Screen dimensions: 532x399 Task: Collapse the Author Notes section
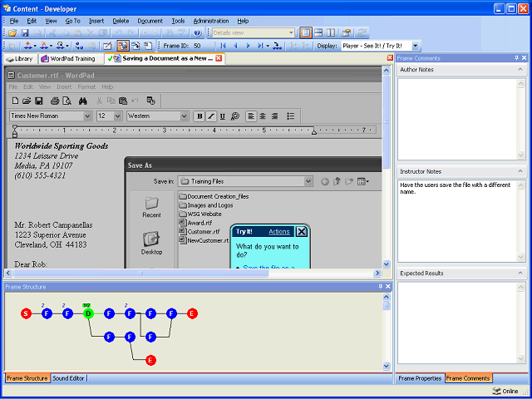pos(520,69)
